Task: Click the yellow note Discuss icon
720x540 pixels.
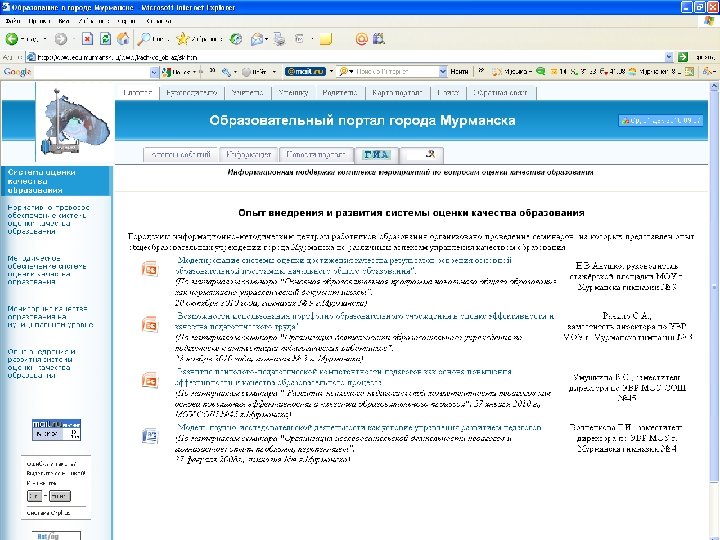Action: coord(326,39)
